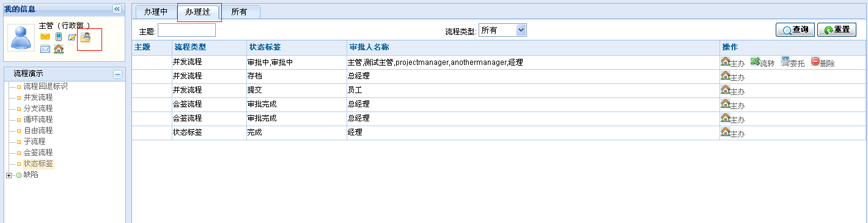Image resolution: width=868 pixels, height=223 pixels.
Task: Click the 审批中,审批中 status cell
Action: (296, 62)
